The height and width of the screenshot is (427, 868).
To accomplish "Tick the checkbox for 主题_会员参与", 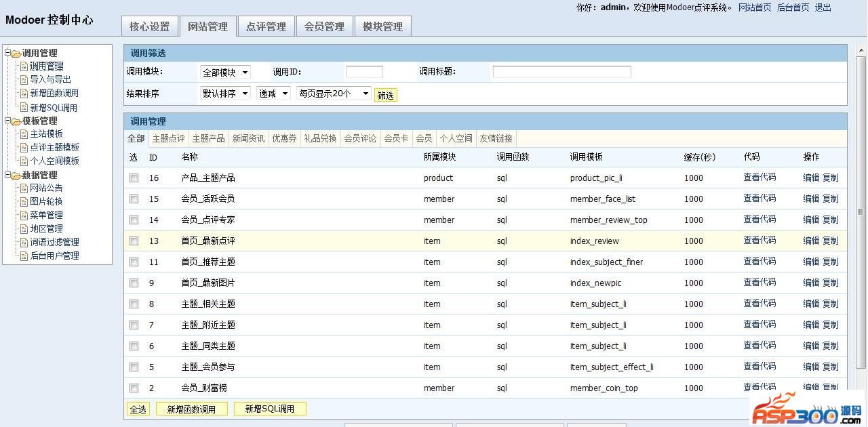I will point(134,367).
